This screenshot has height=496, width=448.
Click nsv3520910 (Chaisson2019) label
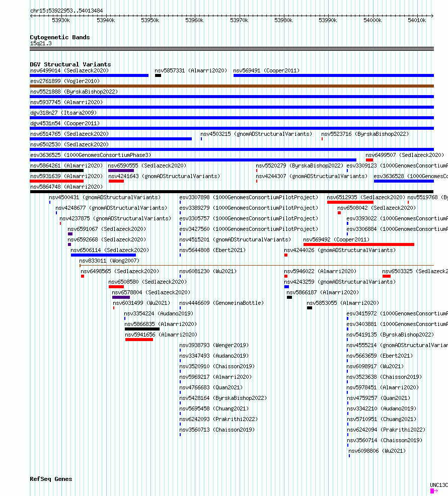pos(217,366)
